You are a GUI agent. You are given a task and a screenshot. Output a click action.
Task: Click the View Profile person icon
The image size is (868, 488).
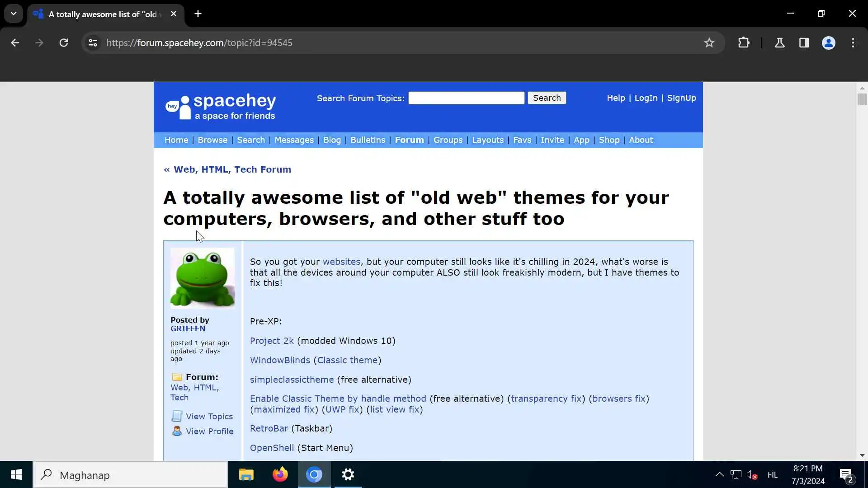(x=177, y=431)
